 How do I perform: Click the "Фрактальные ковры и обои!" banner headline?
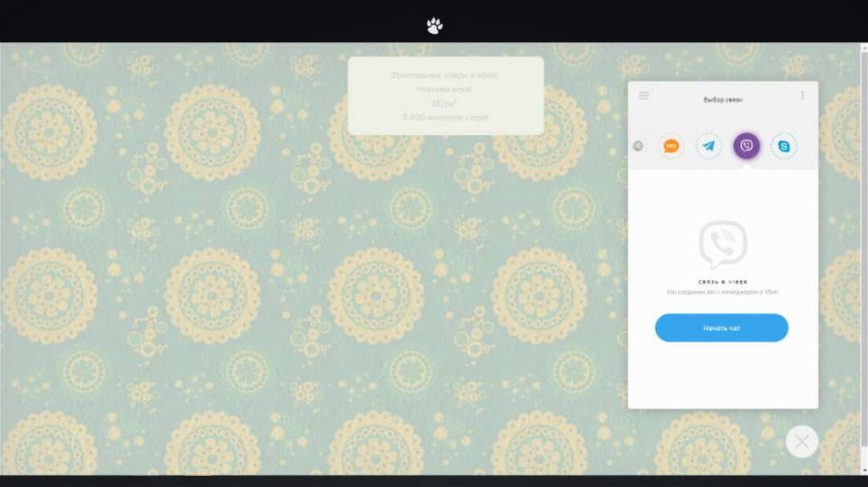(x=446, y=76)
